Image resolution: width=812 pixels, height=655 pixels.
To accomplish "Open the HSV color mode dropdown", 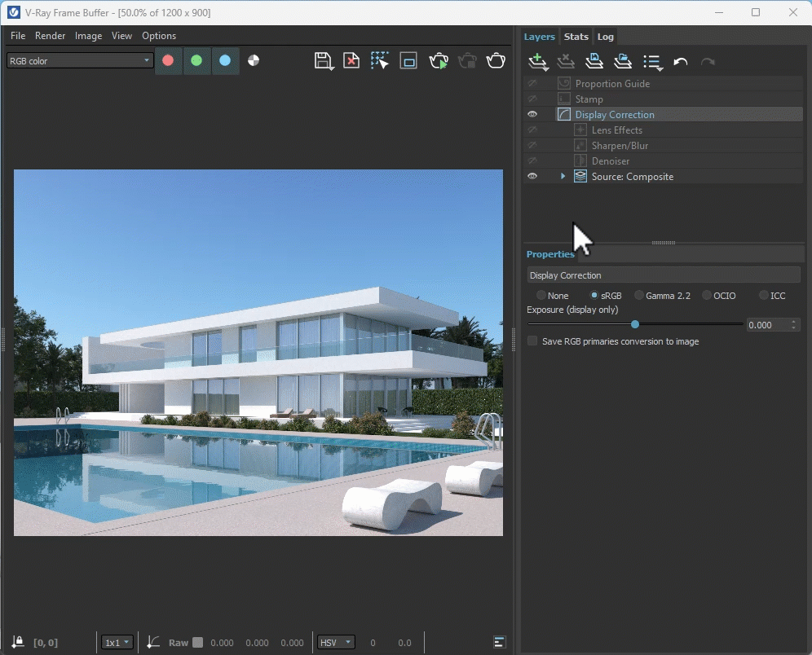I will [336, 642].
